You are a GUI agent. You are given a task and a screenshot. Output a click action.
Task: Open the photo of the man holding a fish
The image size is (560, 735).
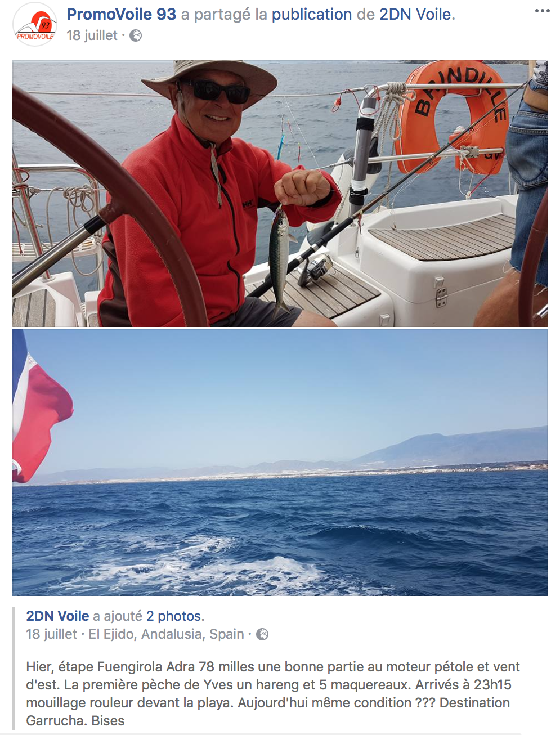[280, 194]
